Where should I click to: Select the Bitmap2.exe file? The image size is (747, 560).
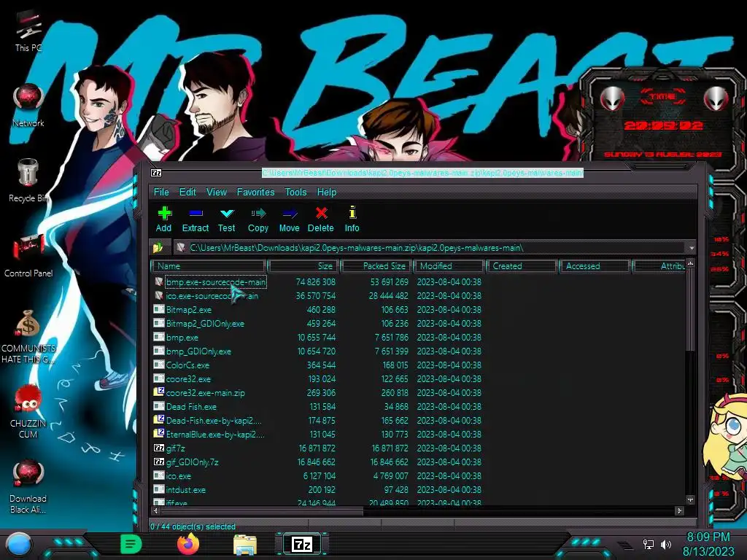pyautogui.click(x=189, y=309)
